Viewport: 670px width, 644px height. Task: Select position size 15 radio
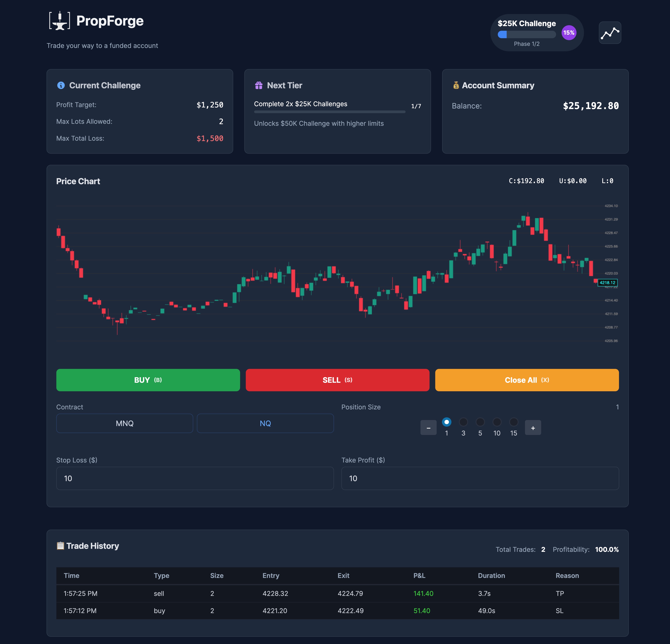[x=513, y=422]
